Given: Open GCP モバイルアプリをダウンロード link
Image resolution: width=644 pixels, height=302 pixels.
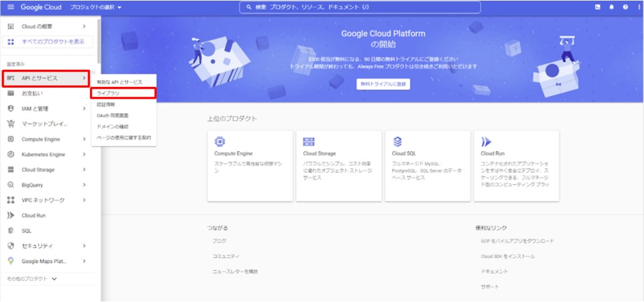Looking at the screenshot, I should tap(517, 241).
